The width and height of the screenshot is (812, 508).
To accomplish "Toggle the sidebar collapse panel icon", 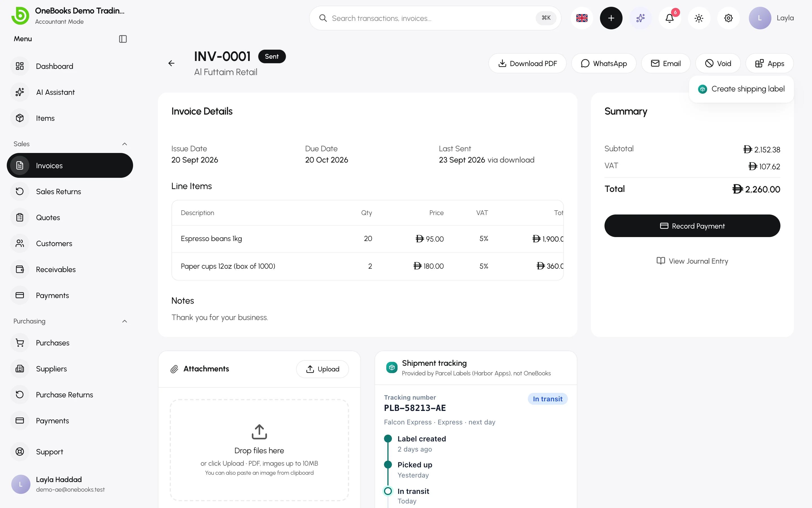I will point(123,39).
